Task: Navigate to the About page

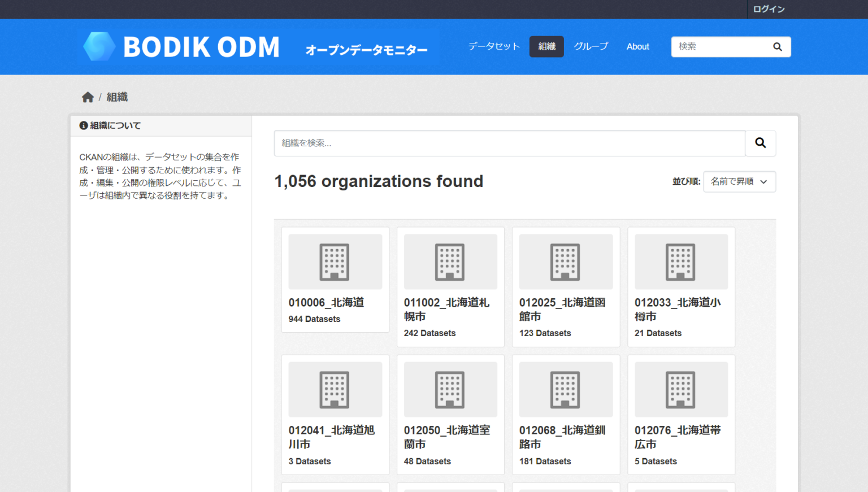Action: coord(637,46)
